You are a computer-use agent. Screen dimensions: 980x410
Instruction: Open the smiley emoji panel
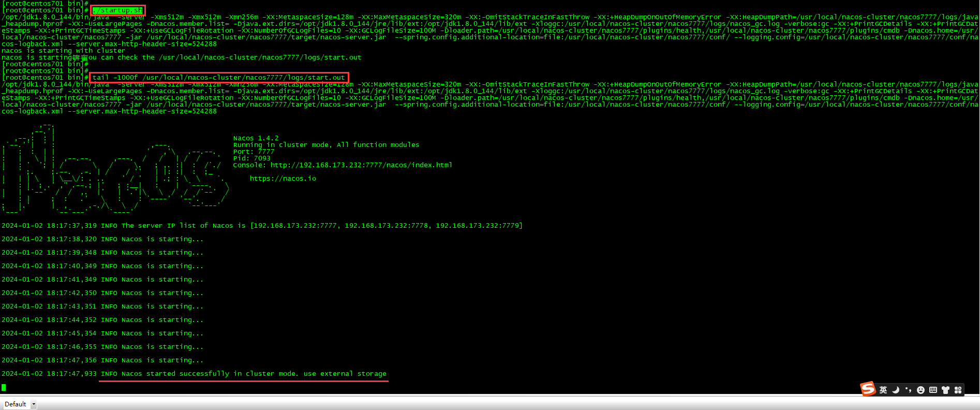click(x=920, y=390)
